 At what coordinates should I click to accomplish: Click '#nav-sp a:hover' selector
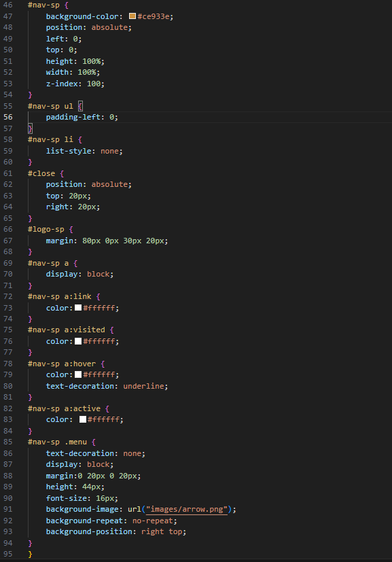point(62,364)
